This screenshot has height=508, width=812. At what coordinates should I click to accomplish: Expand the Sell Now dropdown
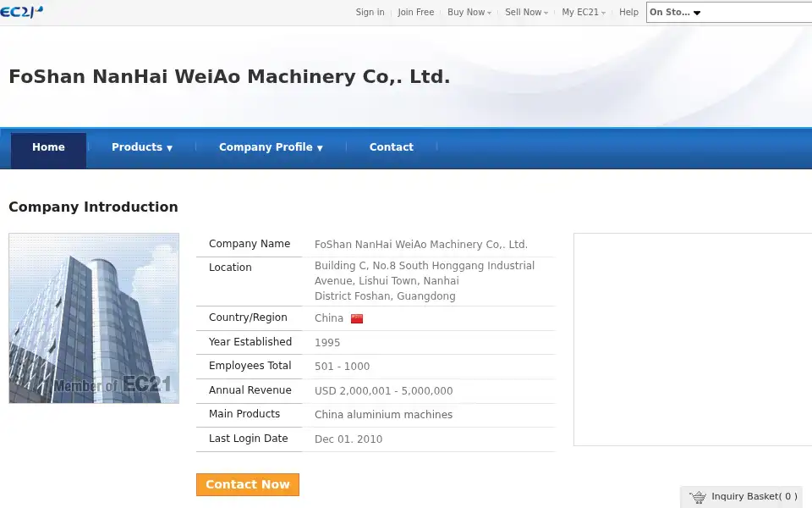pyautogui.click(x=526, y=12)
